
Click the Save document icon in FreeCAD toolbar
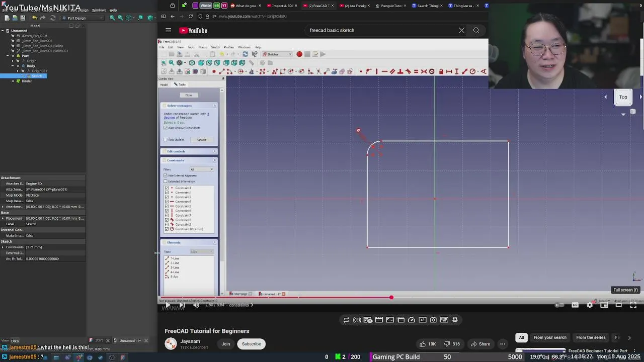click(x=23, y=18)
